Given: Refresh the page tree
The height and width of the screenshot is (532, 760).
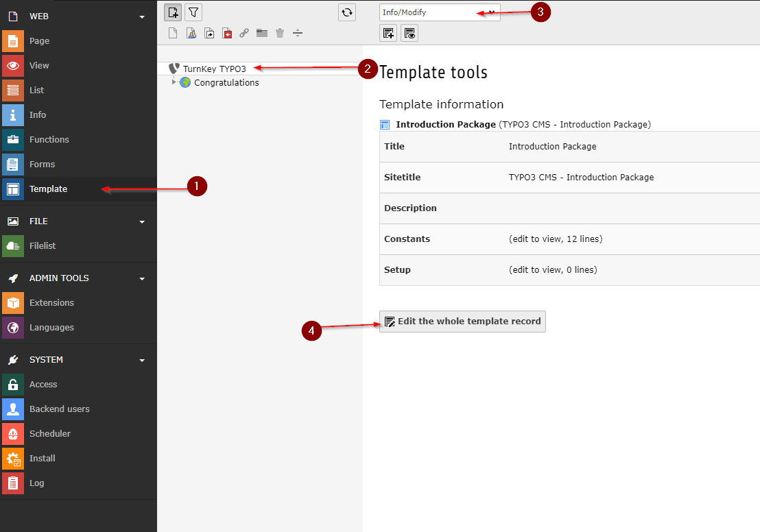Looking at the screenshot, I should [x=347, y=12].
